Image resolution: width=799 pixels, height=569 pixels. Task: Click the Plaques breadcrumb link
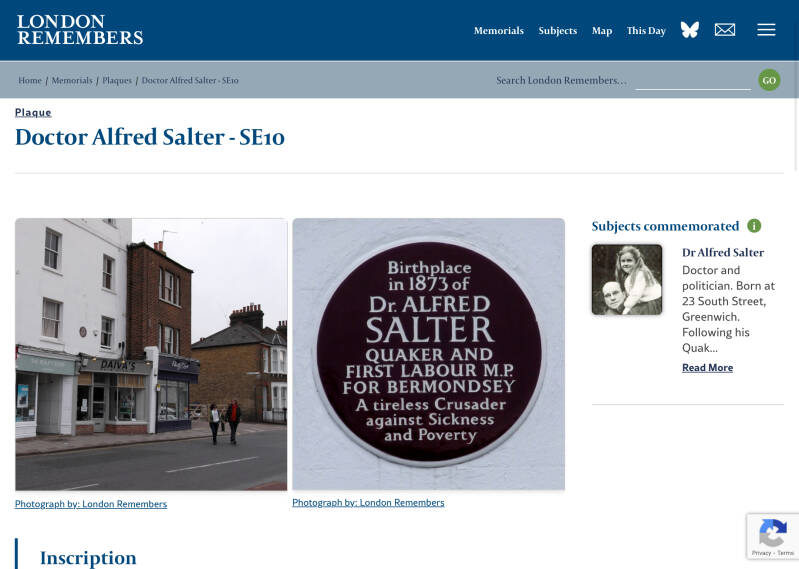pos(117,80)
